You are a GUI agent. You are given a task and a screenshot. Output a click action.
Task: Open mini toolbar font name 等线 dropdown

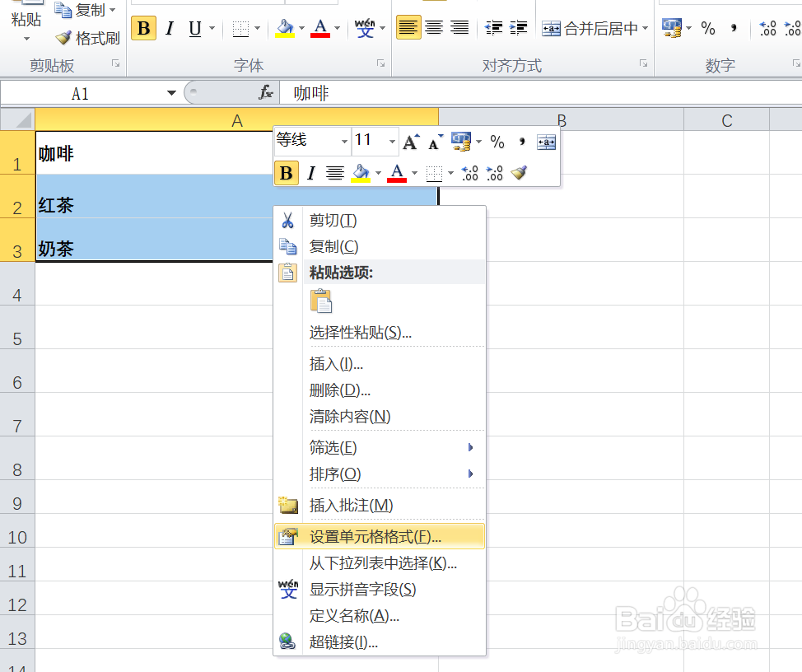(344, 141)
